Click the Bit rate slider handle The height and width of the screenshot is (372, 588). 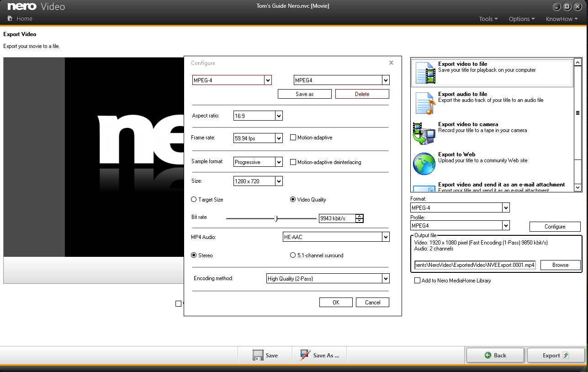(x=275, y=219)
